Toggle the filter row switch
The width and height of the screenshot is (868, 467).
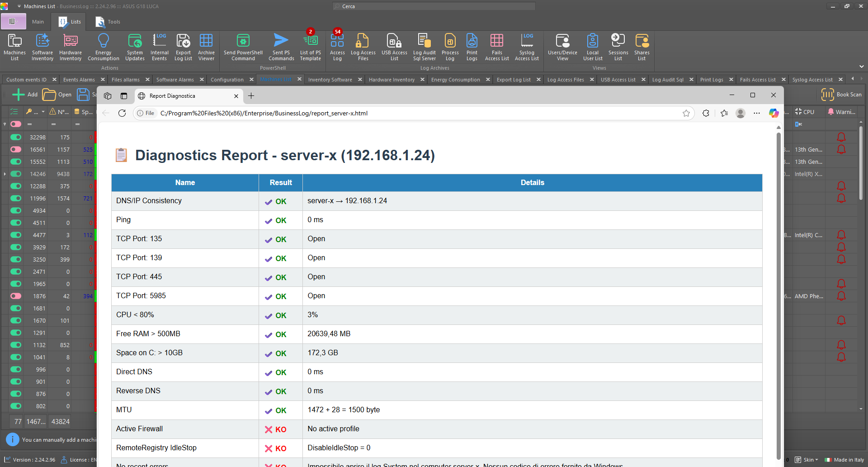point(16,124)
